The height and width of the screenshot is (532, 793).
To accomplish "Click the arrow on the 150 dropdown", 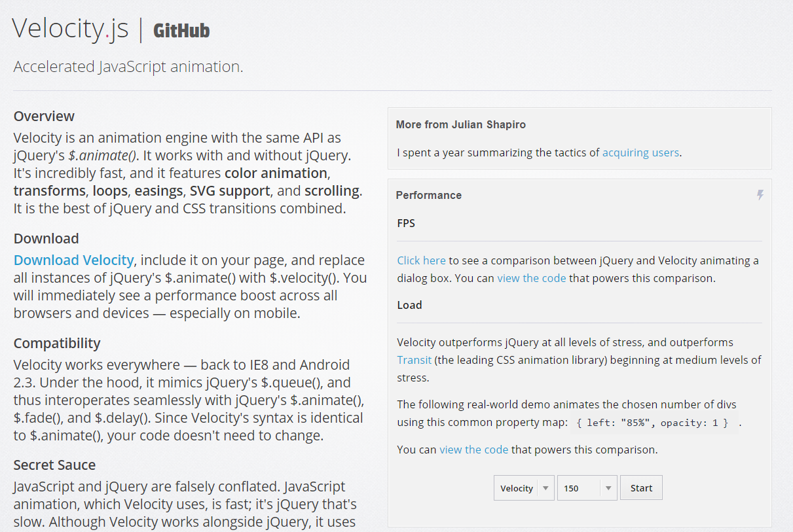I will 608,488.
